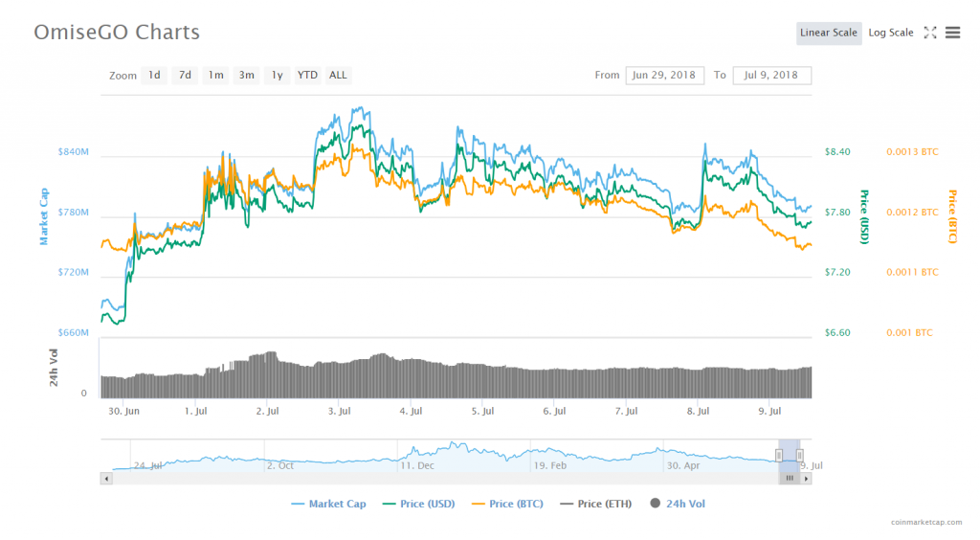Toggle Price (BTC) series in legend

pos(507,504)
